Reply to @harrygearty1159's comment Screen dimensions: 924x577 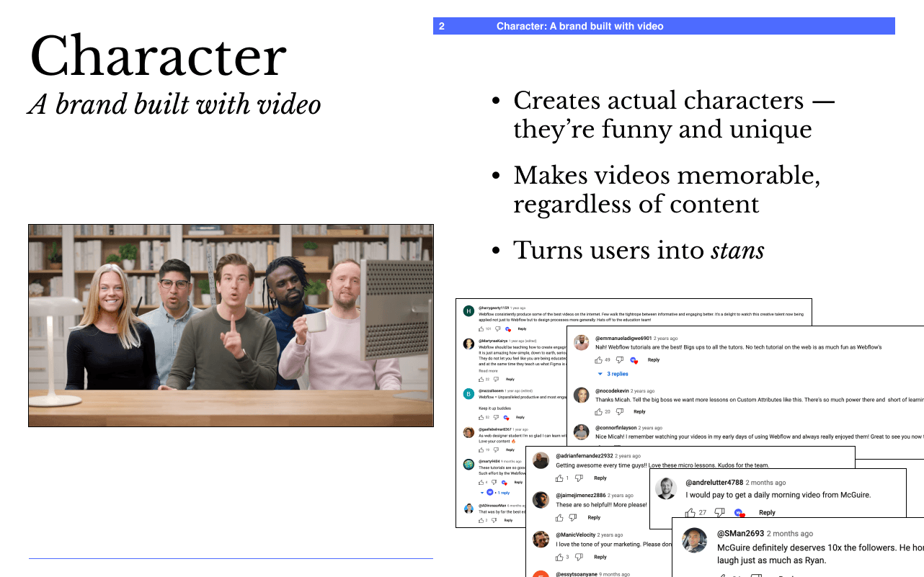coord(522,328)
